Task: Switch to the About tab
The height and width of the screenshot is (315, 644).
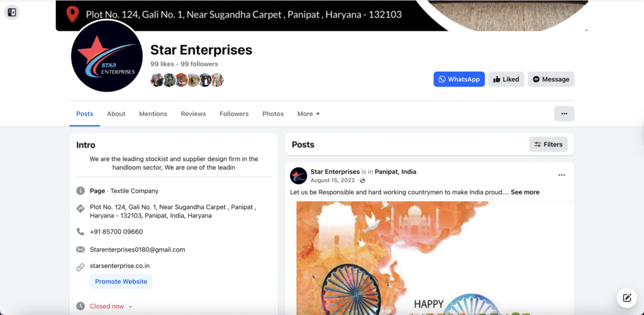Action: [x=116, y=114]
